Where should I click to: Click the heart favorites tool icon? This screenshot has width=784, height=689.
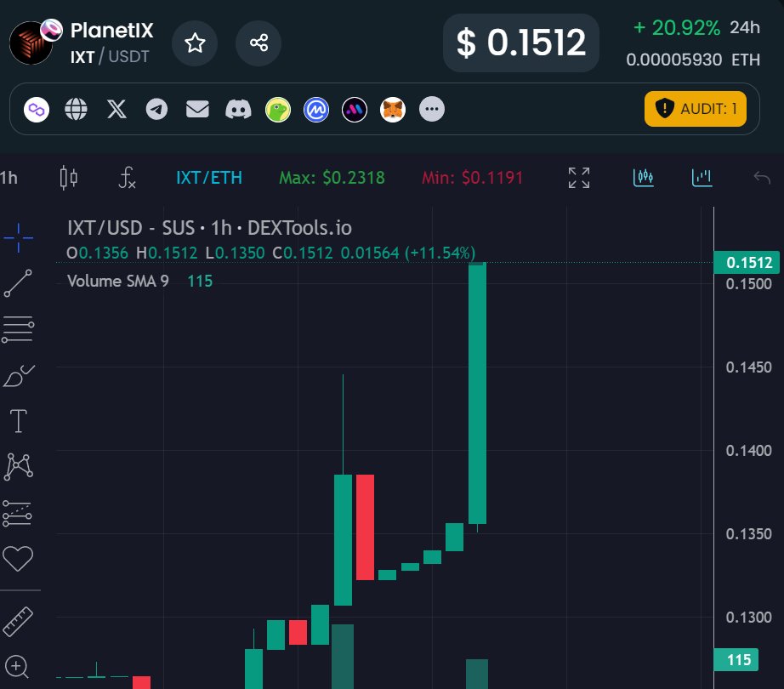pyautogui.click(x=18, y=559)
